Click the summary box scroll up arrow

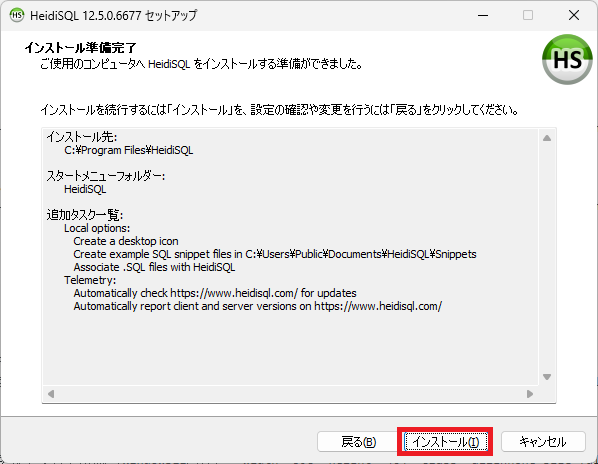point(547,138)
